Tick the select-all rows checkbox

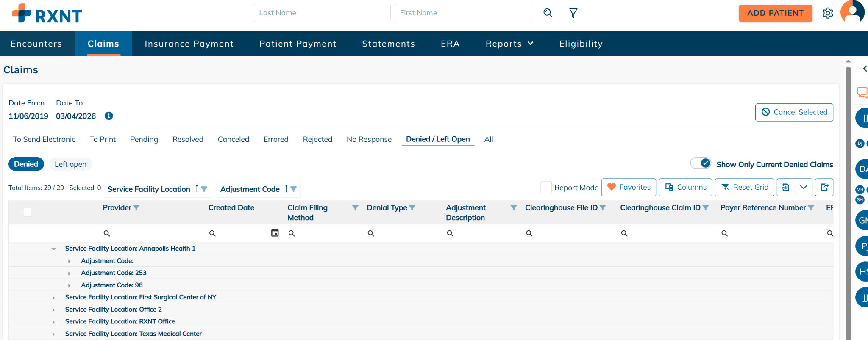(x=27, y=212)
